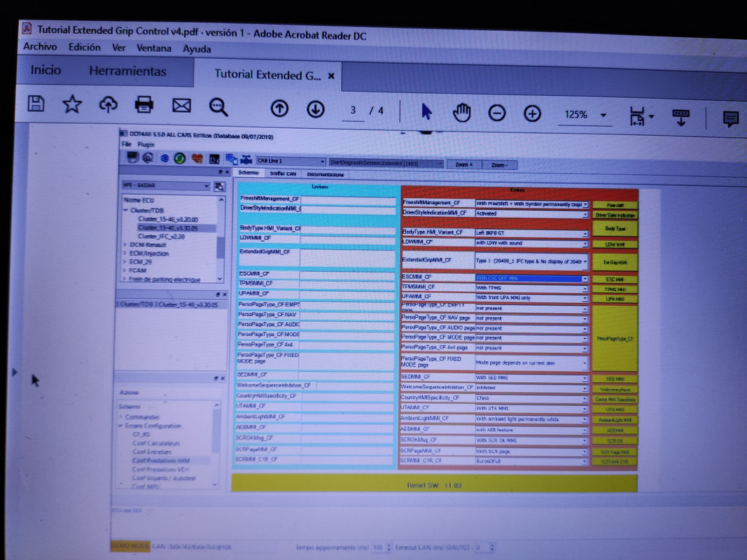Select Cluster_15-40_v3.20.00 in the ECU tree
This screenshot has height=560, width=747.
coord(168,220)
